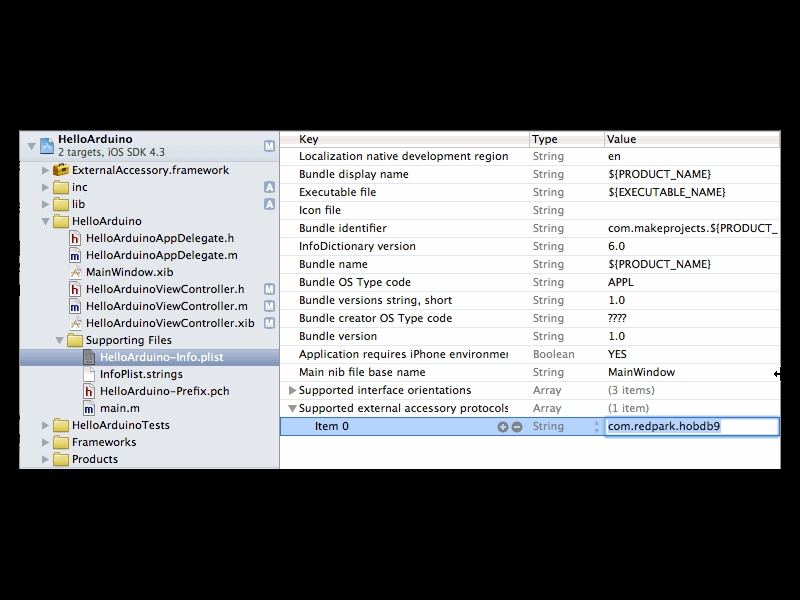Click the Localization region en value
Viewport: 800px width, 600px height.
614,156
